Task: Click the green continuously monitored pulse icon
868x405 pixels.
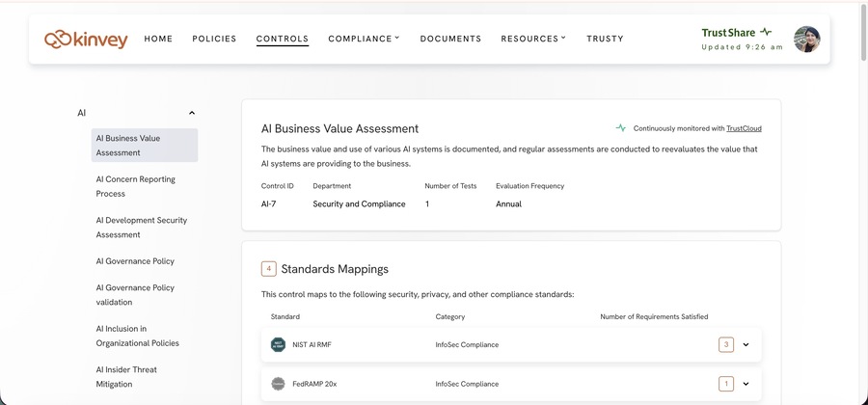Action: [x=620, y=128]
